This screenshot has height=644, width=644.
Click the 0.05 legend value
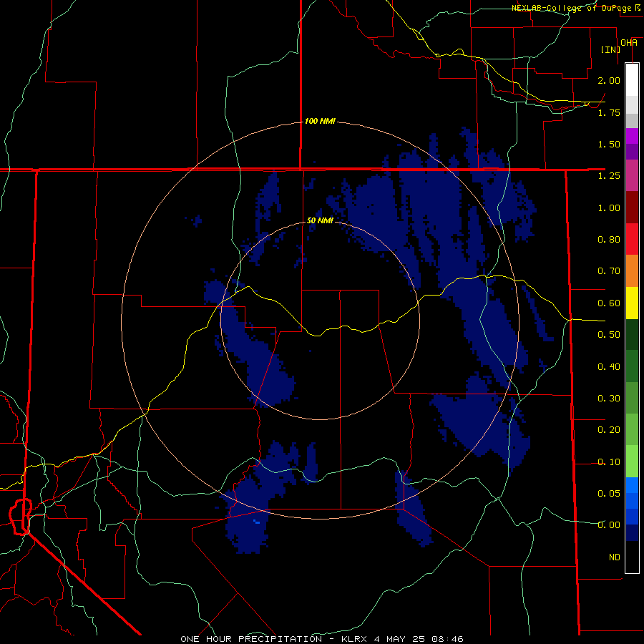click(x=609, y=494)
